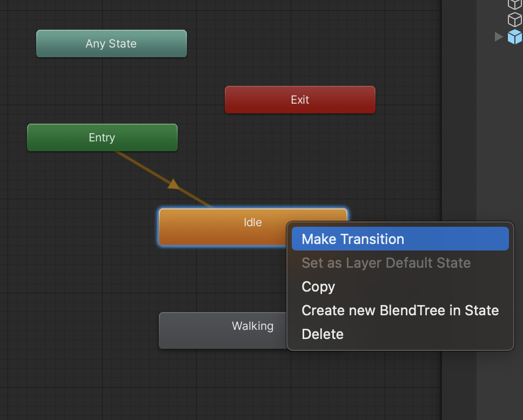This screenshot has width=523, height=420.
Task: Pick Delete from the context menu
Action: point(323,334)
